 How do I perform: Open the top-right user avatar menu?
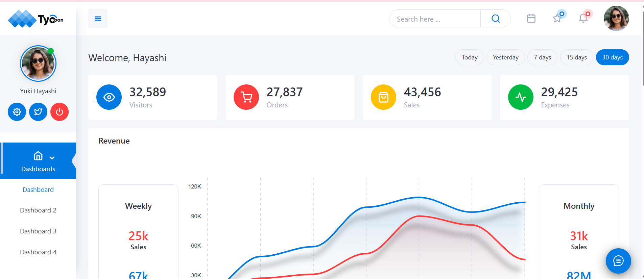tap(616, 19)
